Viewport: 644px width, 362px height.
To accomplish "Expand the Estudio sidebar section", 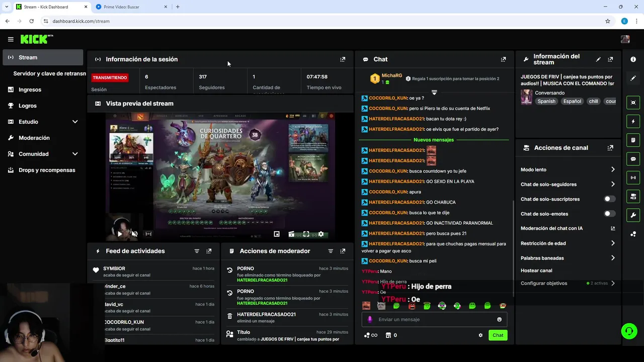I will pyautogui.click(x=75, y=122).
